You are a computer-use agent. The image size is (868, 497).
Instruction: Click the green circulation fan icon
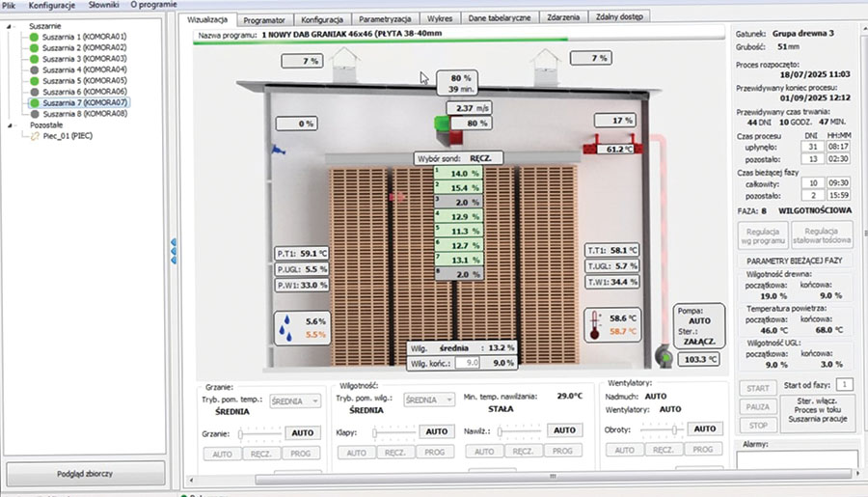coord(444,124)
